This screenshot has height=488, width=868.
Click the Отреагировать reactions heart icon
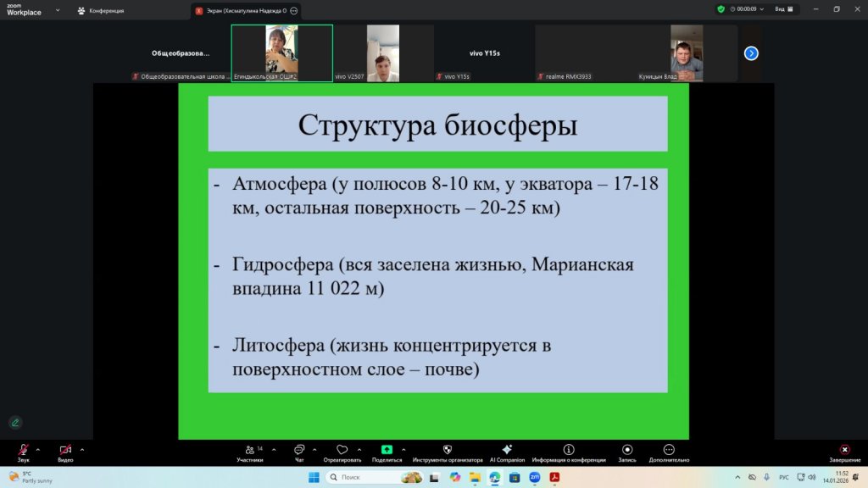click(342, 450)
